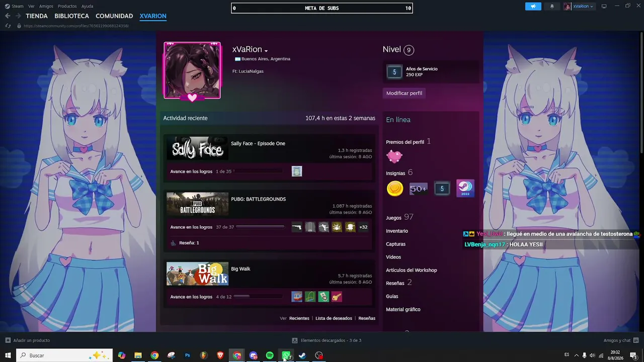The image size is (644, 362).
Task: Open the 50+ games badge
Action: [418, 189]
